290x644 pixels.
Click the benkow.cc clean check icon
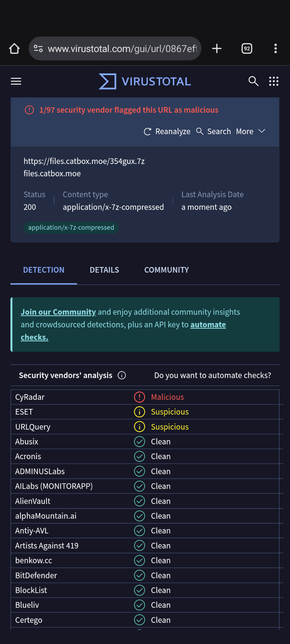click(139, 560)
